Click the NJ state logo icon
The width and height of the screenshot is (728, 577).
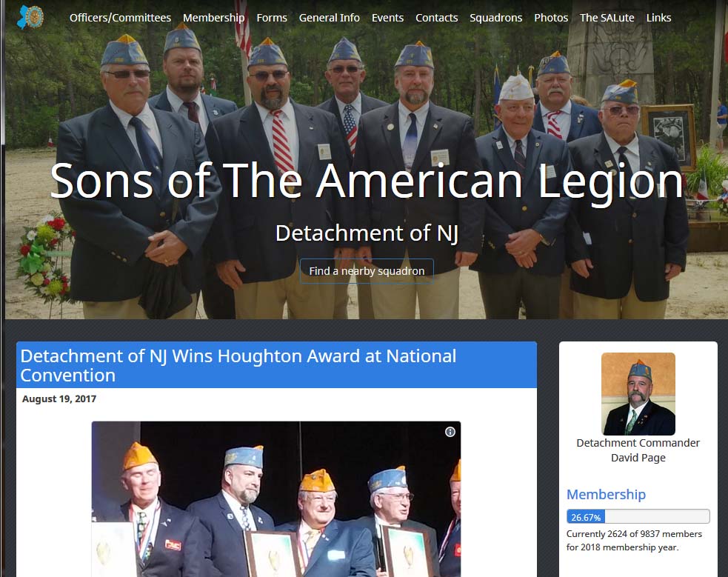click(30, 17)
